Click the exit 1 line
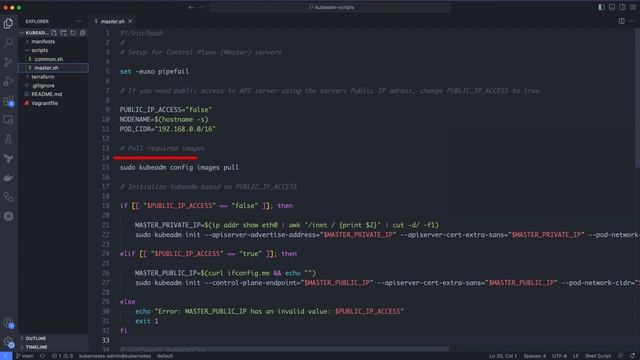 tap(147, 321)
